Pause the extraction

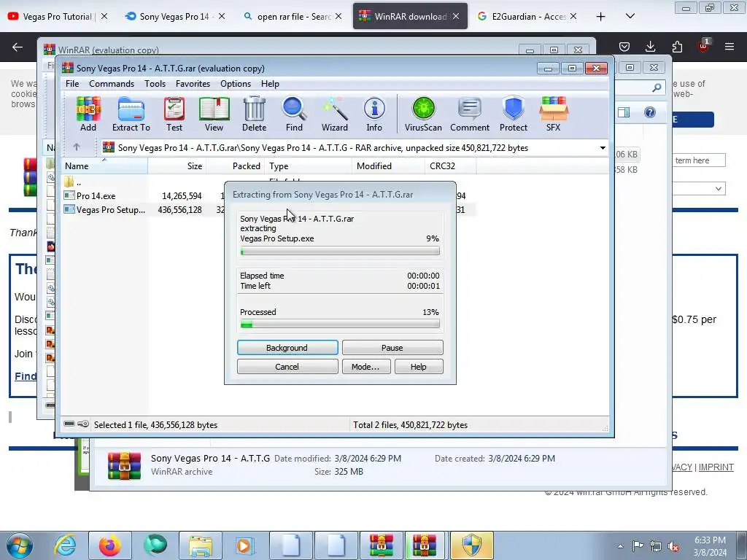coord(392,348)
